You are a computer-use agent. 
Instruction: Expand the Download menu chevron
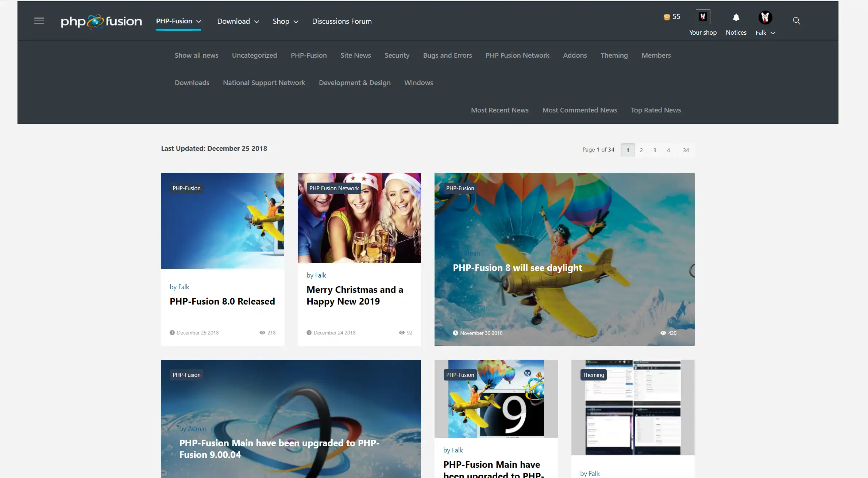(256, 22)
